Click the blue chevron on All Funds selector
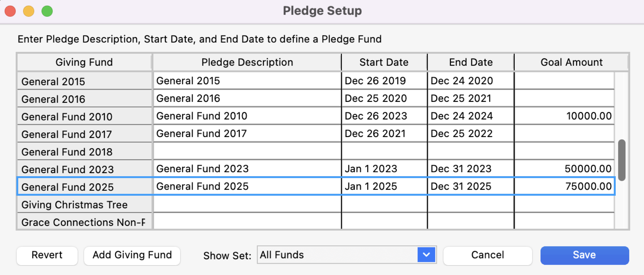 pos(426,255)
